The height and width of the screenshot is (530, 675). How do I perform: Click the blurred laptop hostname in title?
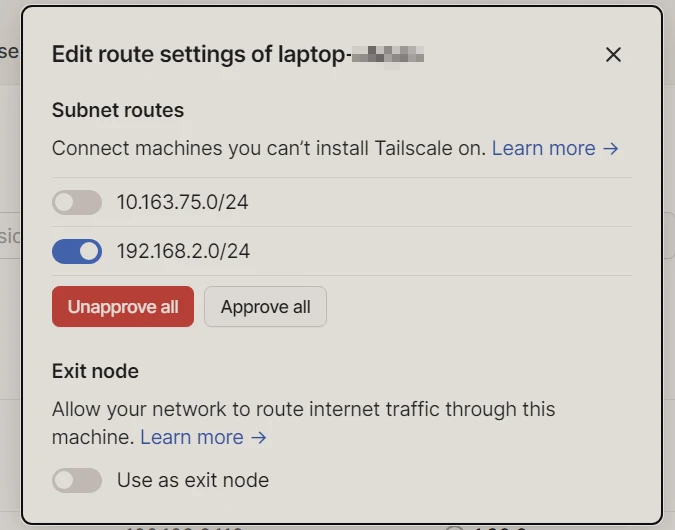(390, 54)
